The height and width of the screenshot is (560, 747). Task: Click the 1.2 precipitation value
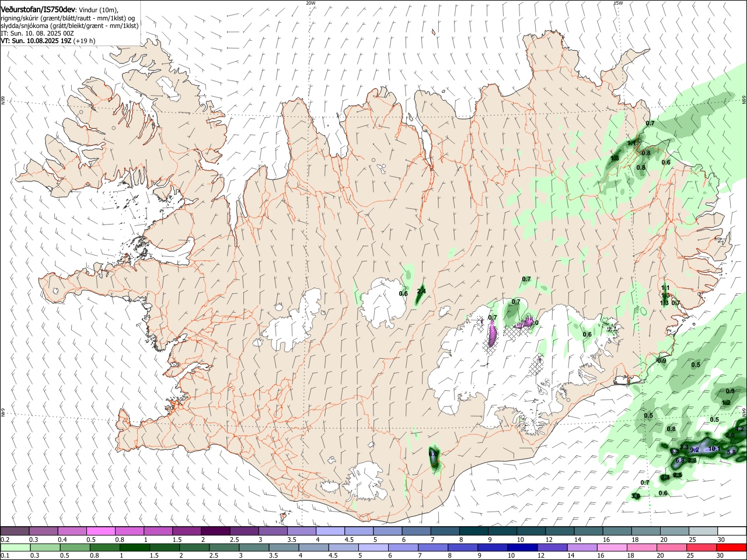coord(726,402)
